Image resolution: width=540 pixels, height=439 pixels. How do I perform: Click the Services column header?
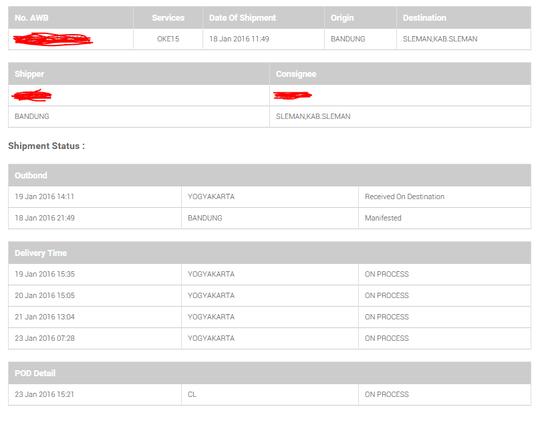168,18
